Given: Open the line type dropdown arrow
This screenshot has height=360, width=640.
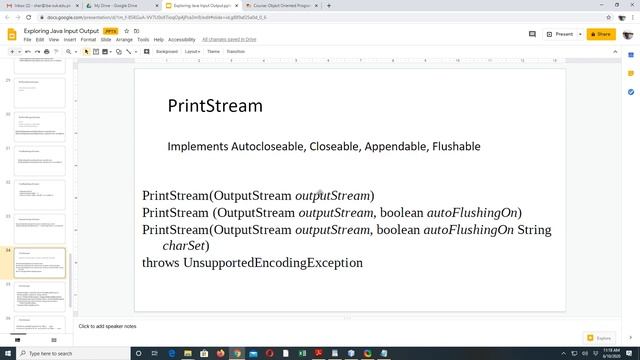Looking at the screenshot, I should tap(136, 52).
